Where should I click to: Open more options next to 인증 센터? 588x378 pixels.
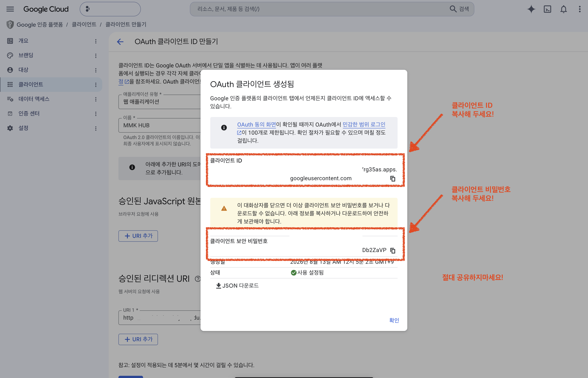click(x=96, y=114)
